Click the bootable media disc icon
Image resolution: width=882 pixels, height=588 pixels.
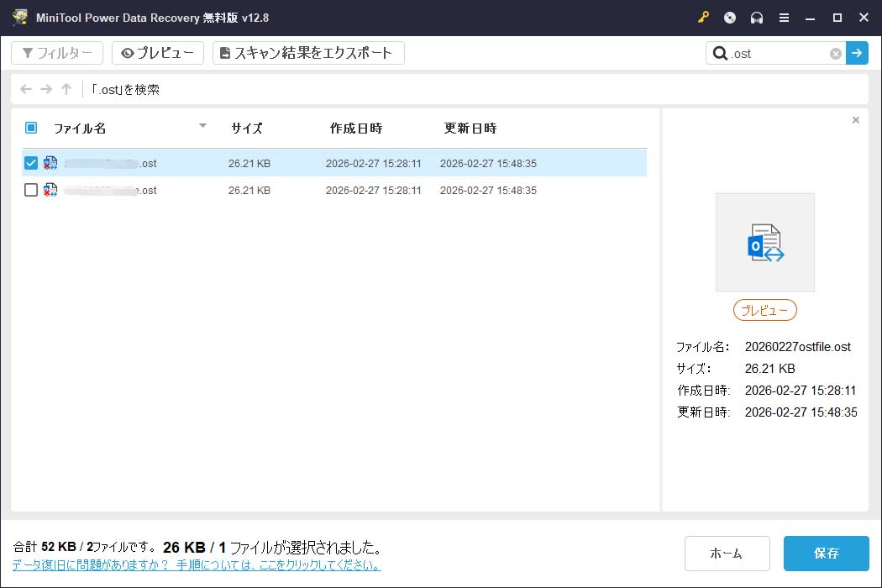[x=728, y=17]
